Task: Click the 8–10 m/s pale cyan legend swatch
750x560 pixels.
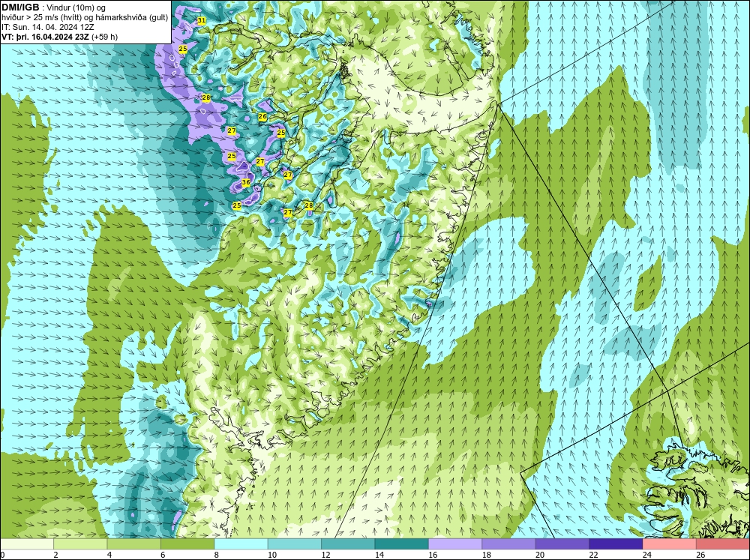Action: pos(241,544)
